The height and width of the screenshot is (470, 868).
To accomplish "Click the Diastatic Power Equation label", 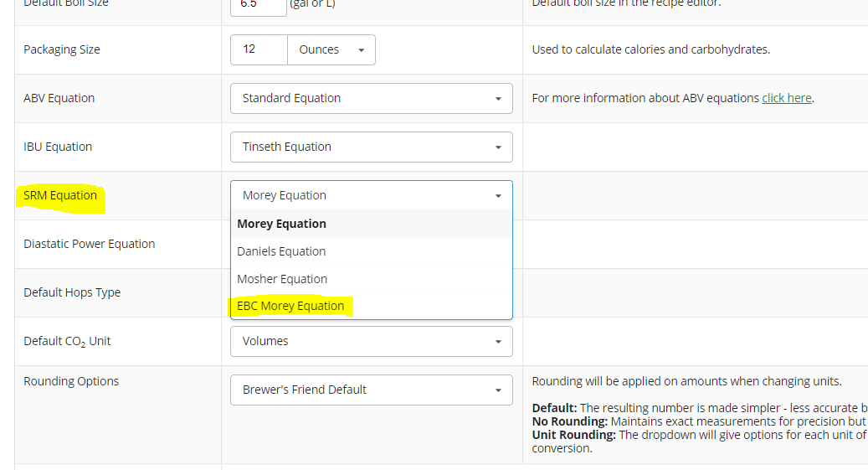I will pyautogui.click(x=89, y=244).
